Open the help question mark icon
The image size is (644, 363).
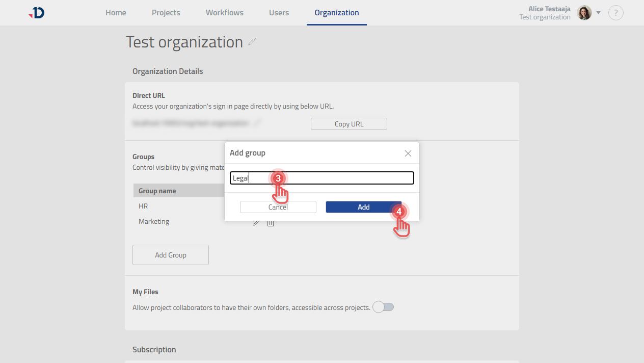(x=616, y=13)
